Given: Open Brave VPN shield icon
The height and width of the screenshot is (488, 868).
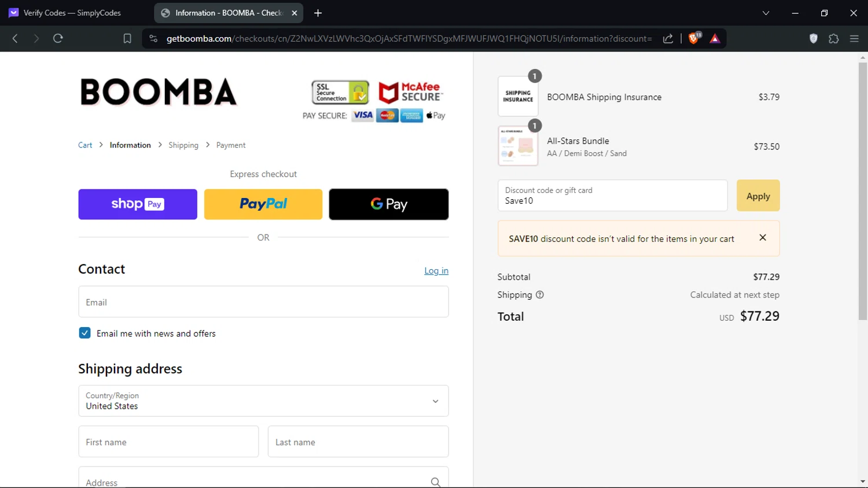Looking at the screenshot, I should pyautogui.click(x=814, y=38).
